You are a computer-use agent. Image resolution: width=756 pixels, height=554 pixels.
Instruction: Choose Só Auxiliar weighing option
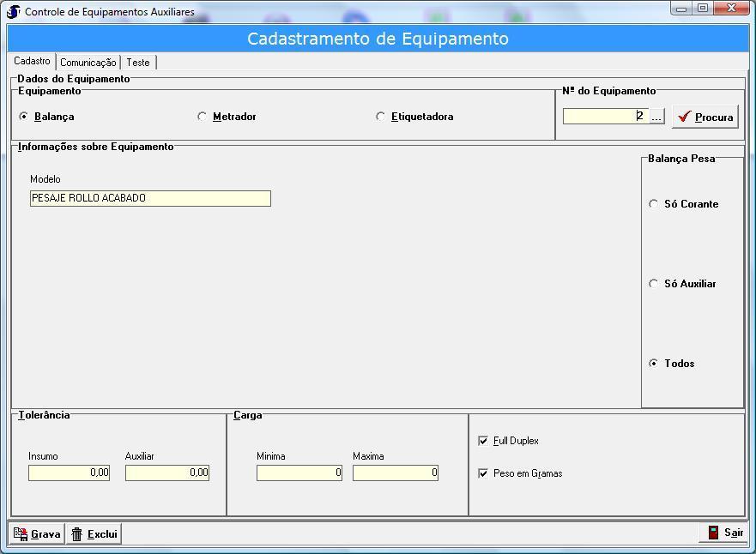tap(654, 284)
